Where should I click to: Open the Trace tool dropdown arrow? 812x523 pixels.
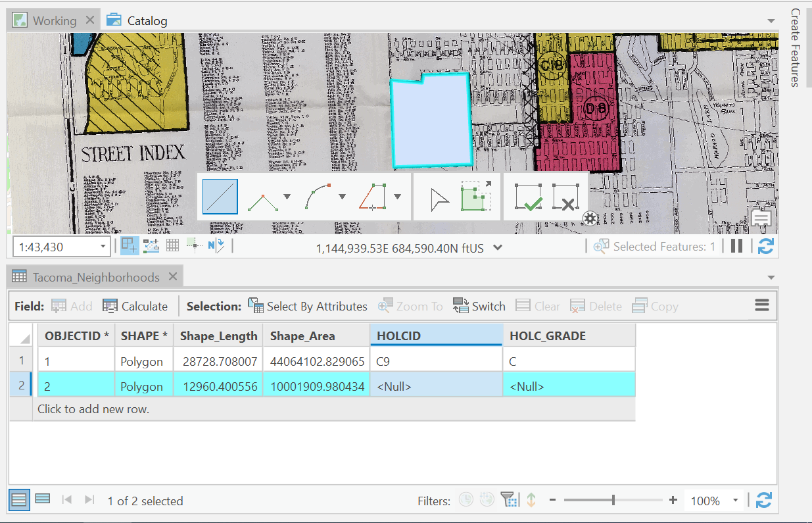click(397, 197)
